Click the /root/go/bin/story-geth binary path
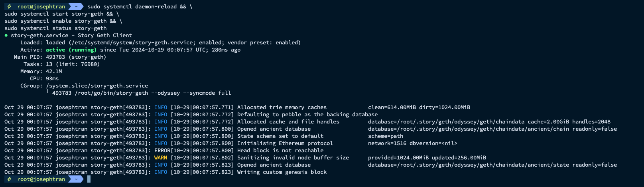The height and width of the screenshot is (187, 644). pyautogui.click(x=111, y=93)
